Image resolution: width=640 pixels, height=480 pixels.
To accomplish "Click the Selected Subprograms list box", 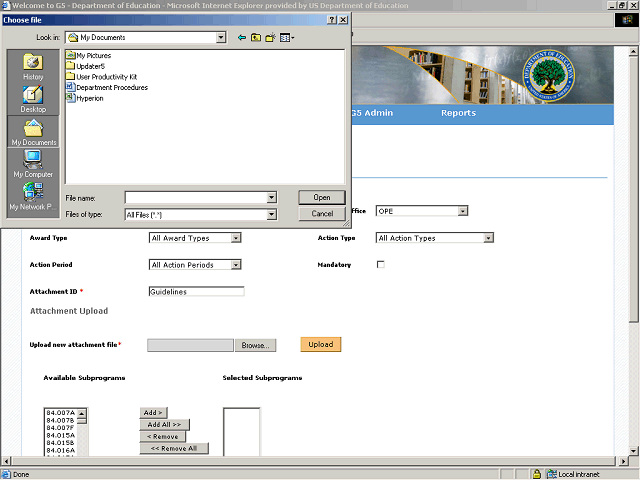I will 242,432.
